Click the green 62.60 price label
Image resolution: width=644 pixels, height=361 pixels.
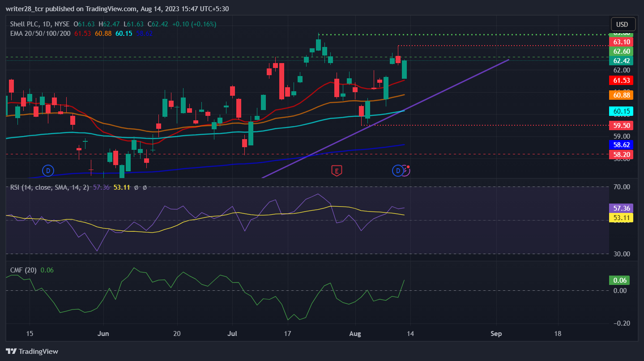point(622,51)
